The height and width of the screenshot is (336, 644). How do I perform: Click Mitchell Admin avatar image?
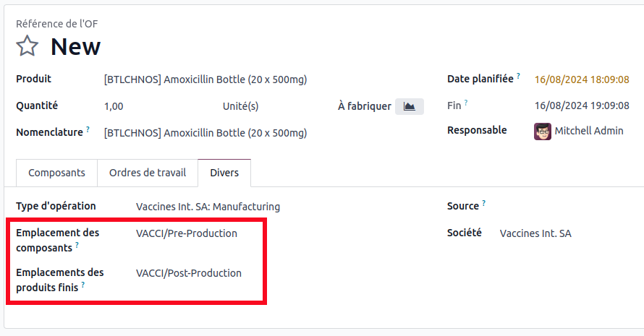point(543,132)
